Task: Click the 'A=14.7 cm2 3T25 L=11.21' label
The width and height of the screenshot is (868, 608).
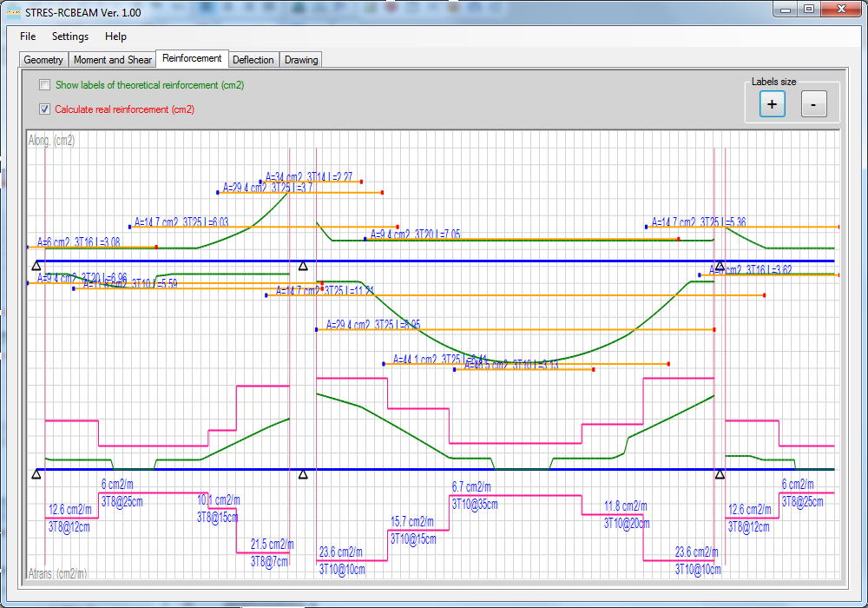Action: (325, 290)
